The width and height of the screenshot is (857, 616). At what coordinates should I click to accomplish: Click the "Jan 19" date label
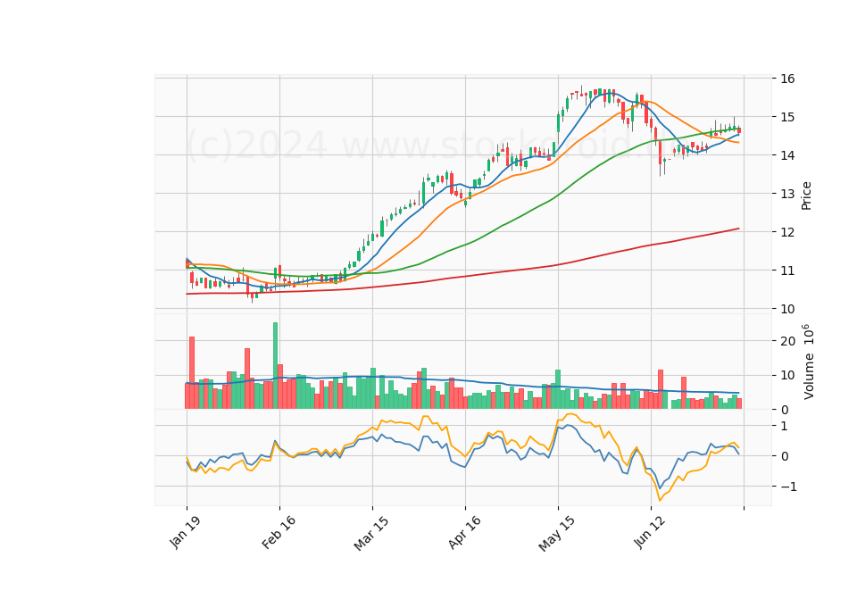click(186, 532)
